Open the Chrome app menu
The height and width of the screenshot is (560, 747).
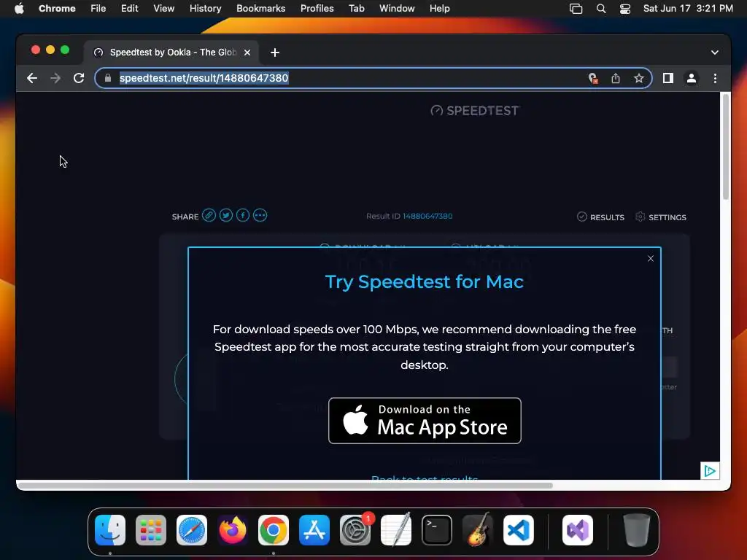coord(57,9)
